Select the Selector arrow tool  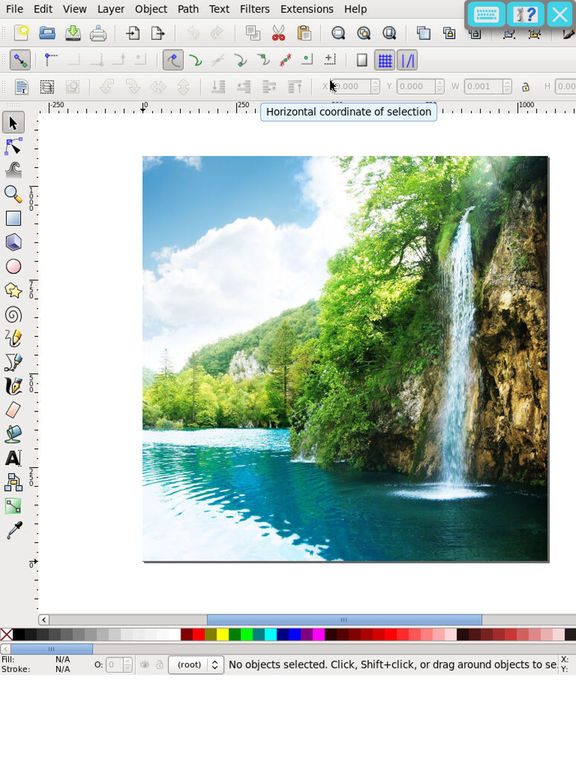tap(13, 122)
